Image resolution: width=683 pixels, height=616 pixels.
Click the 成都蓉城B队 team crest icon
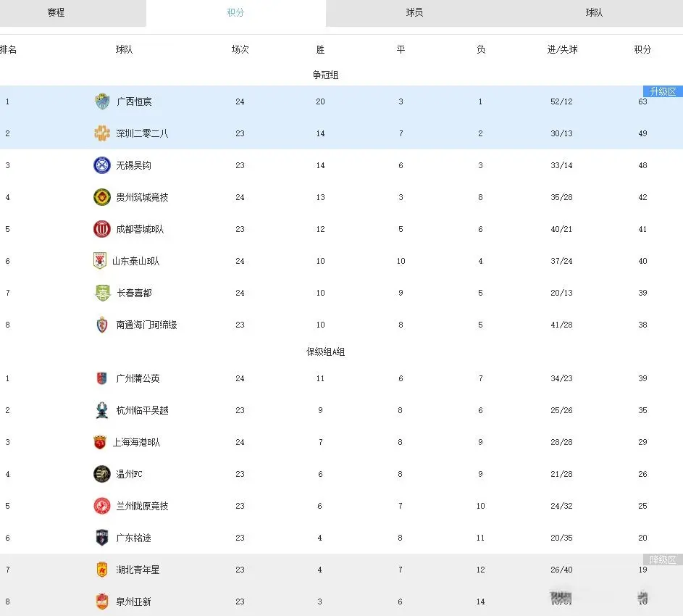tap(102, 229)
